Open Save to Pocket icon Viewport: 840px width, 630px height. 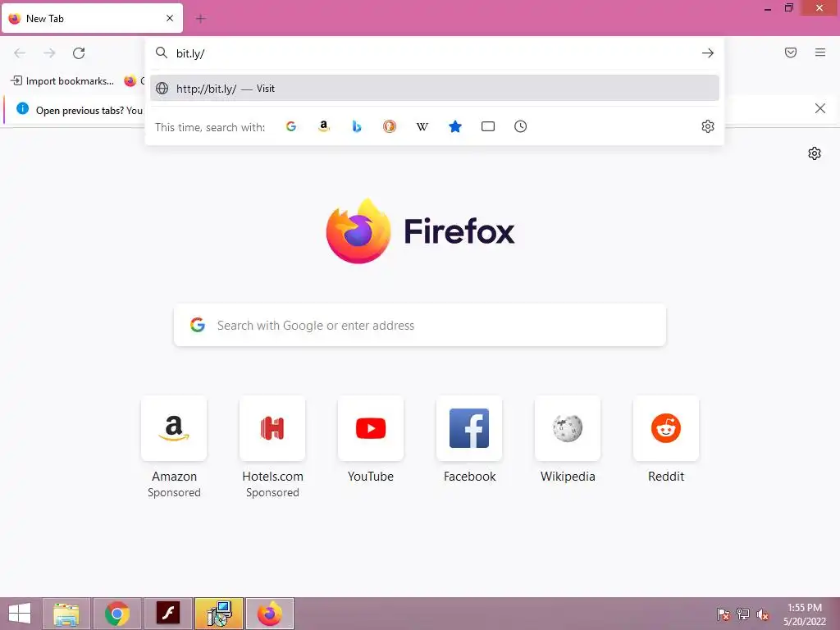click(791, 52)
